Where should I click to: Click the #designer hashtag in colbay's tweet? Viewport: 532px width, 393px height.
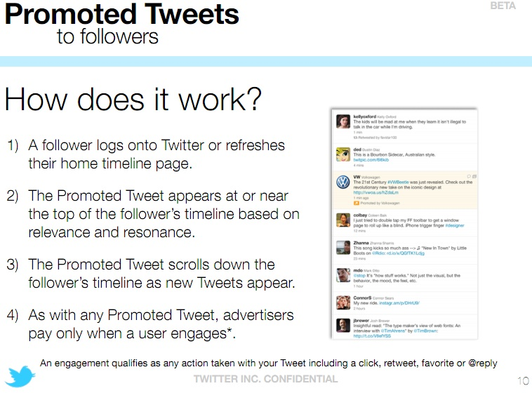pos(455,225)
